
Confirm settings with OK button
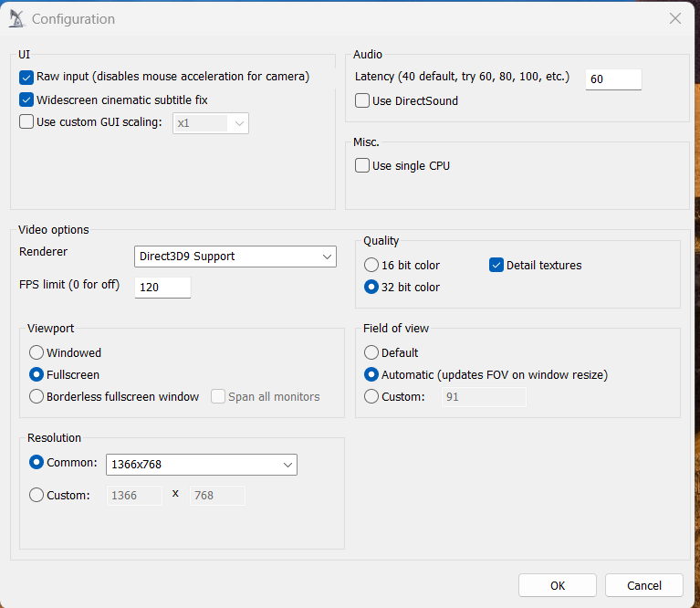pos(557,585)
